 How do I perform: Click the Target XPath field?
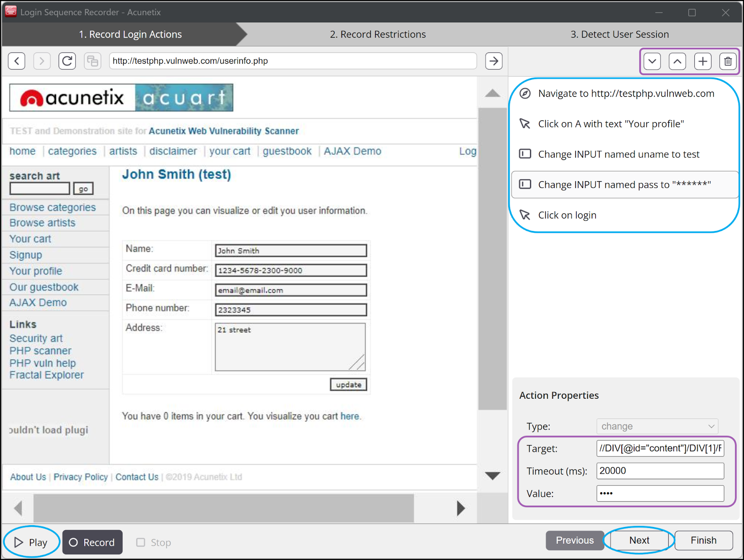(x=660, y=448)
